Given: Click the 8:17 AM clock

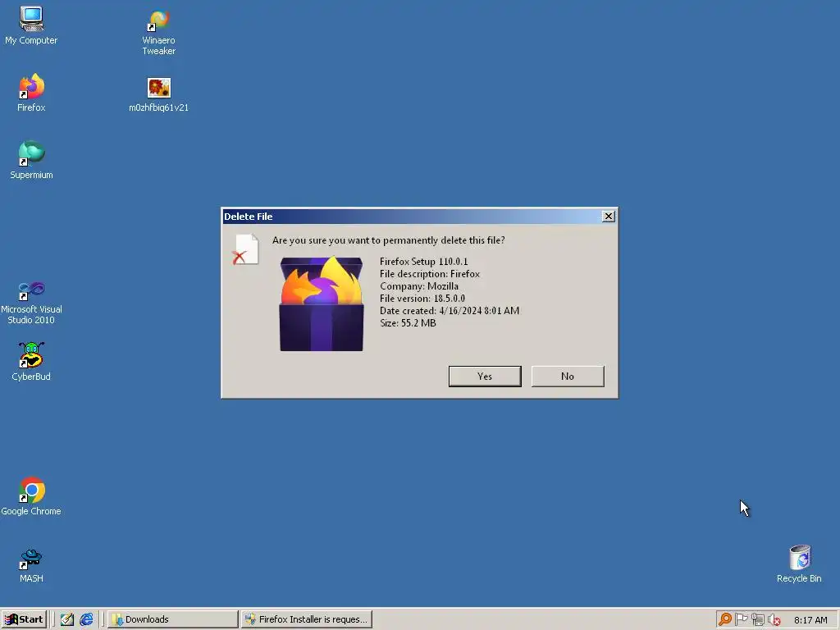Looking at the screenshot, I should point(810,620).
